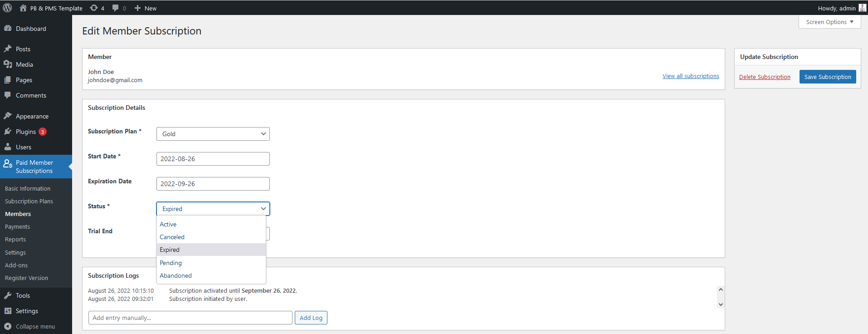The width and height of the screenshot is (868, 334).
Task: Open the site home icon in admin bar
Action: (x=23, y=8)
